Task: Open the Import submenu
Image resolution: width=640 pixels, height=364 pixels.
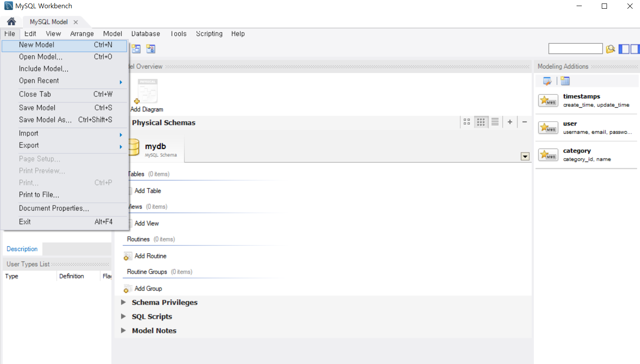Action: (64, 133)
